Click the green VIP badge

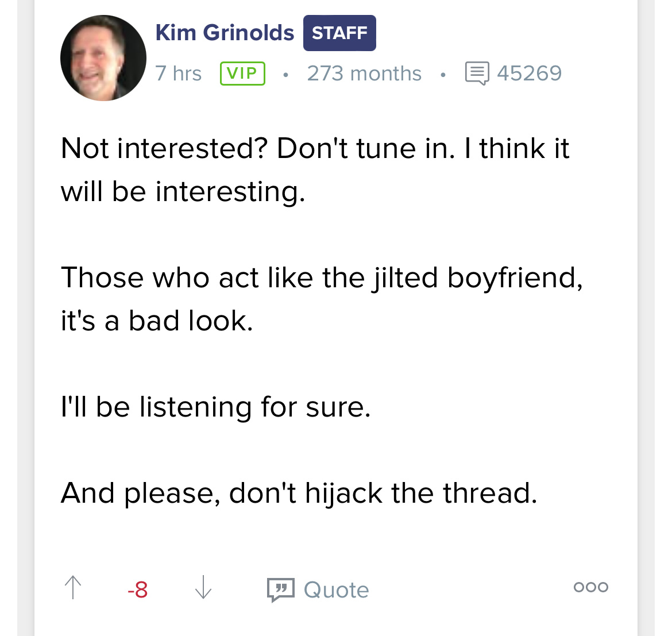(242, 73)
